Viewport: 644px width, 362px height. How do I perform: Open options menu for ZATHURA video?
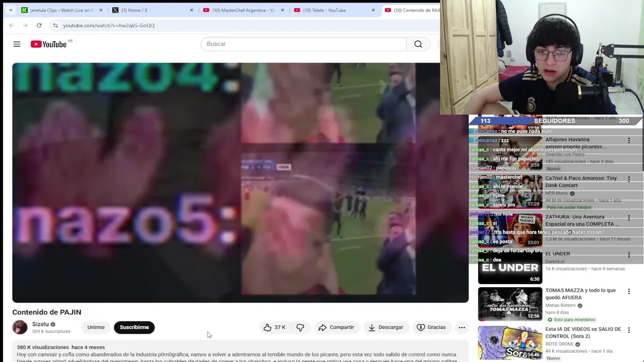(628, 218)
